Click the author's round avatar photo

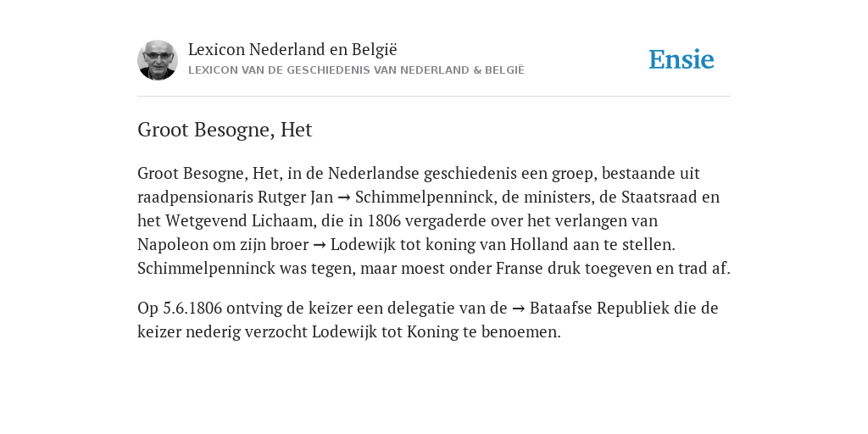(x=158, y=60)
